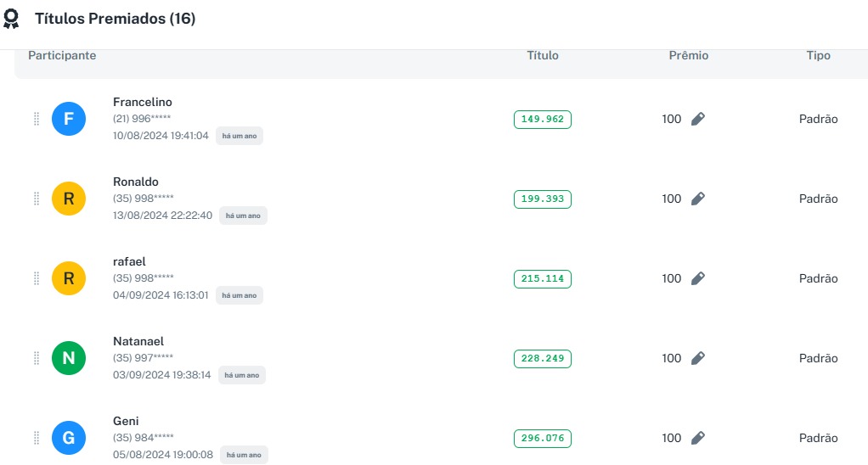Click Ronaldo's yellow R avatar
The height and width of the screenshot is (465, 868).
69,199
